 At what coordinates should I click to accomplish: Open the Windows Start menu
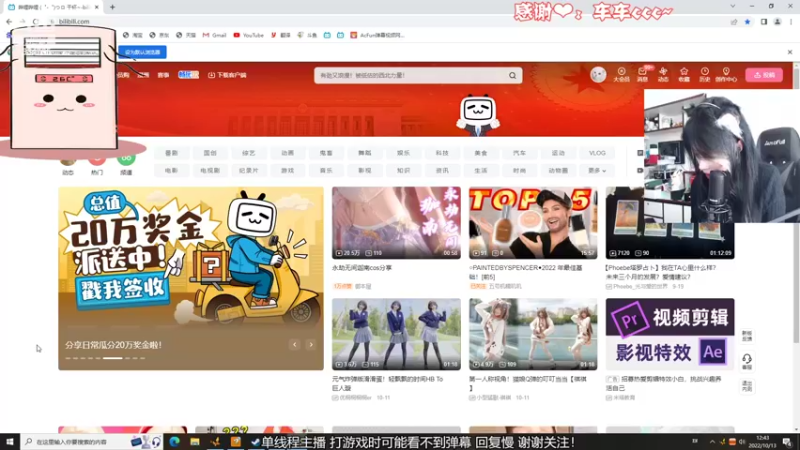tap(10, 441)
